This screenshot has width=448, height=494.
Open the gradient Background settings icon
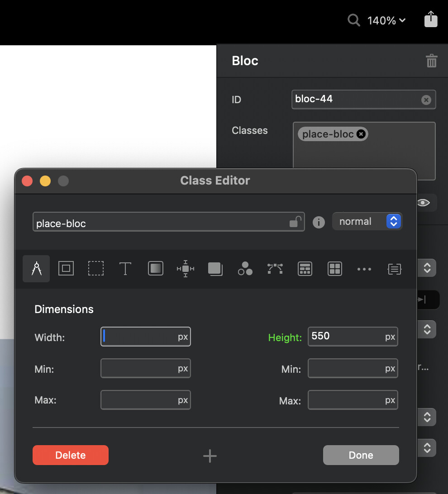(155, 269)
